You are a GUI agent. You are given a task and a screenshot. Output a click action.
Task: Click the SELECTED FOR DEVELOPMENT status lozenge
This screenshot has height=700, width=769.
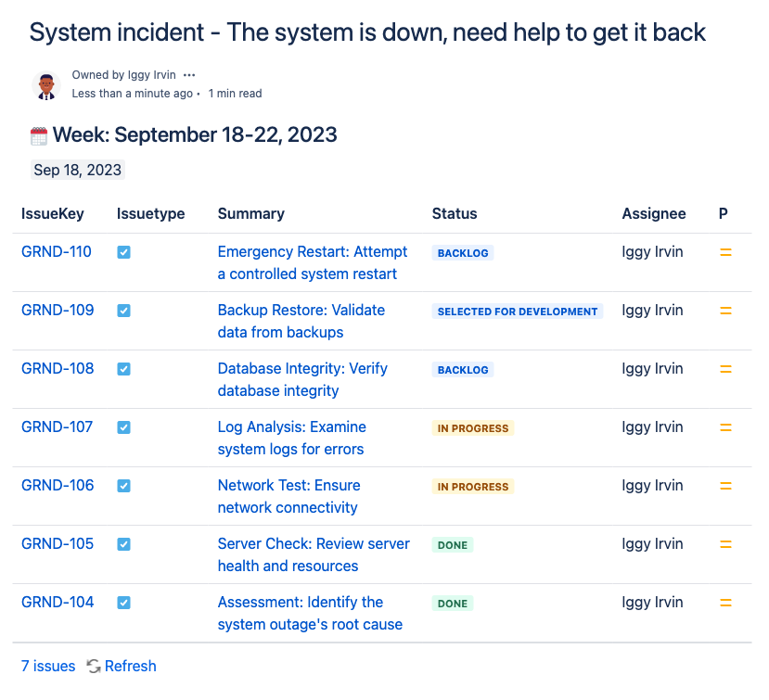517,311
